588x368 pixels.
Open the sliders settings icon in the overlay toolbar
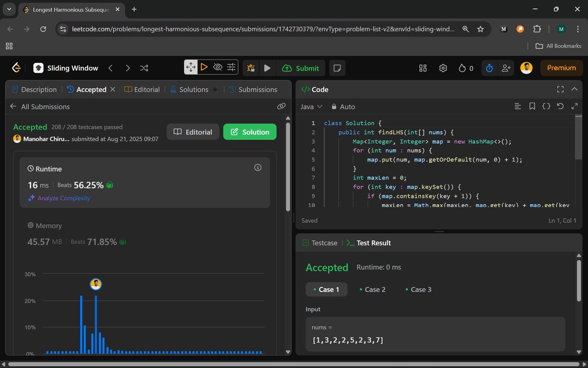point(231,67)
